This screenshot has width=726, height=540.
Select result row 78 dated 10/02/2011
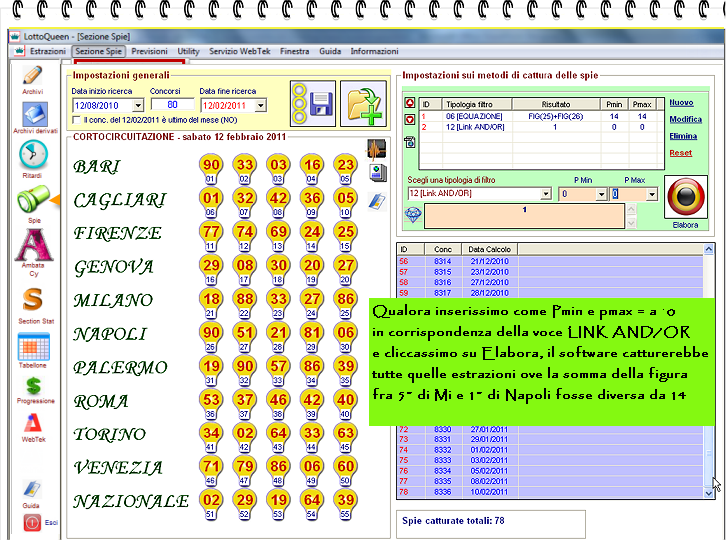[x=550, y=492]
